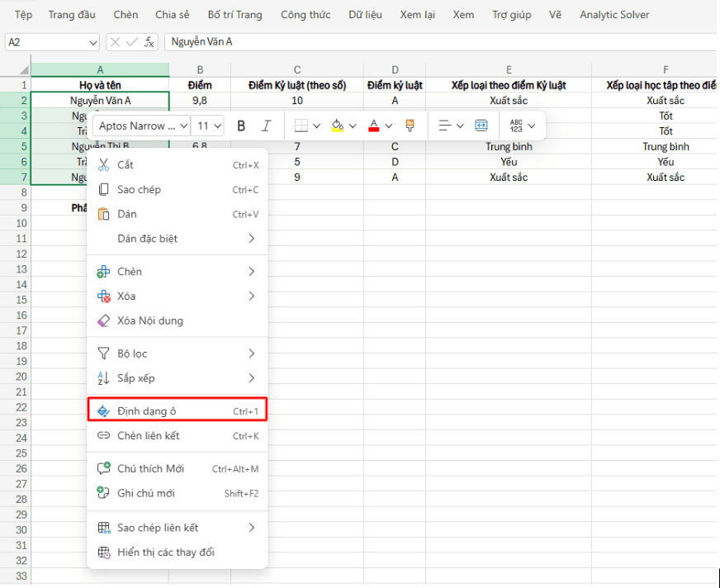Open the Xem ribbon tab
720x588 pixels.
pyautogui.click(x=463, y=15)
